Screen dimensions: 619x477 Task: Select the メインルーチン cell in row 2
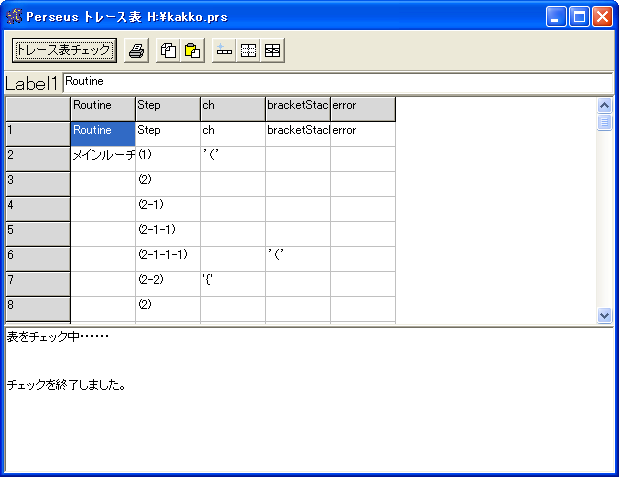pos(103,156)
